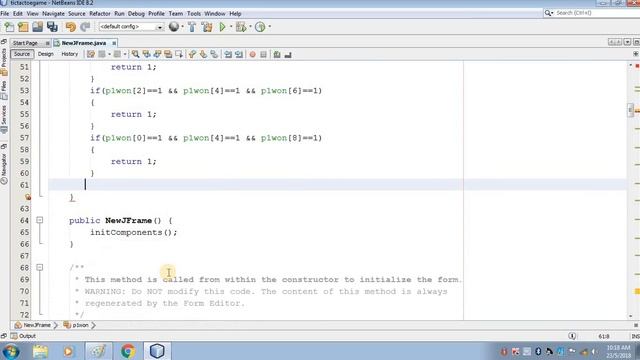Run the project with green play icon

[222, 27]
